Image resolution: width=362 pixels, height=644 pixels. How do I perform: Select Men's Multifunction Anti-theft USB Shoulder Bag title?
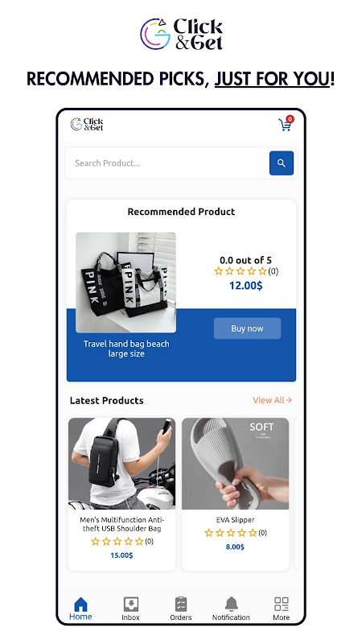[x=122, y=524]
